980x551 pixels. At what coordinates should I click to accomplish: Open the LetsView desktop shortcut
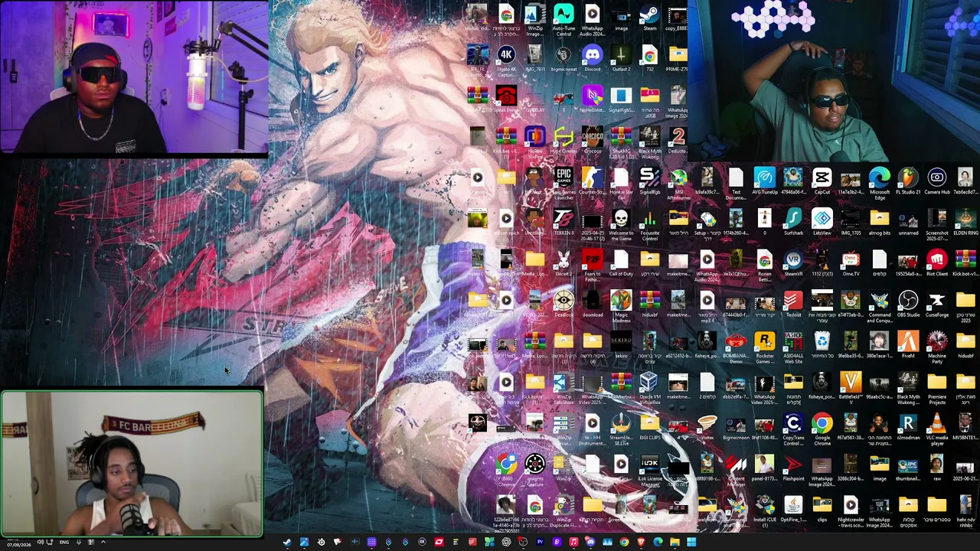pos(822,223)
